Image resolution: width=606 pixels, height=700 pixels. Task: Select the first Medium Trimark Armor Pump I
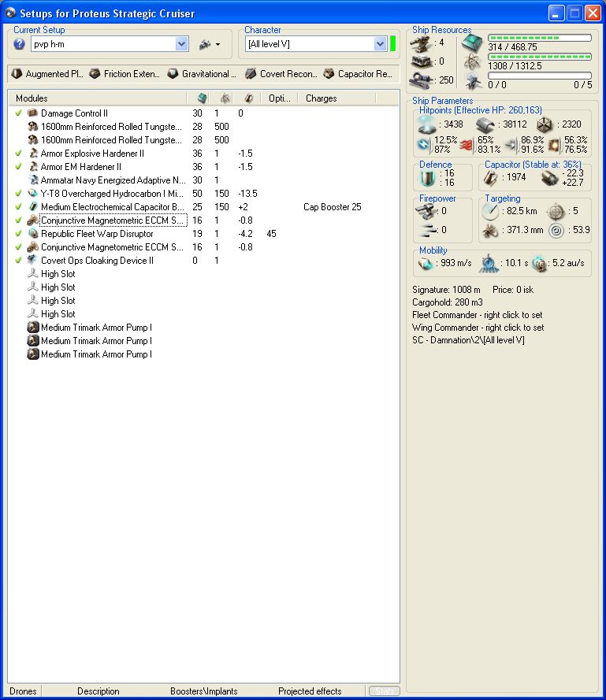[x=96, y=328]
